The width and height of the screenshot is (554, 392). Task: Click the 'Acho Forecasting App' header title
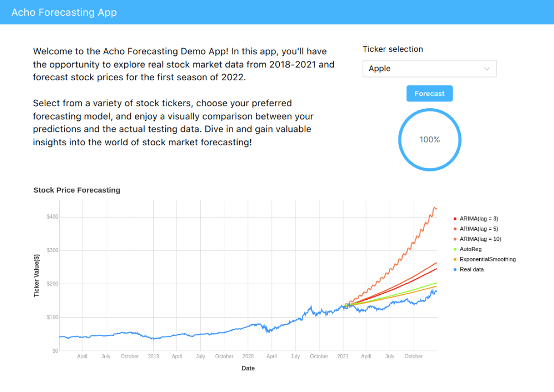coord(64,12)
